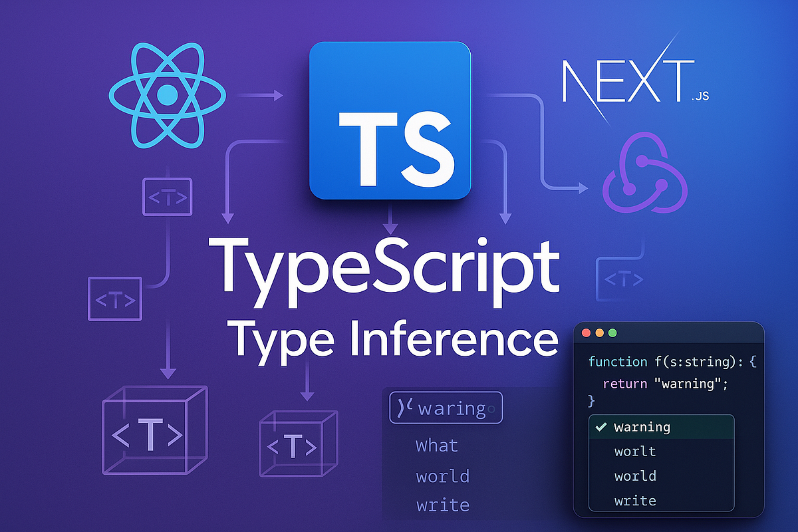Click the large <T> cube outline

click(x=155, y=432)
